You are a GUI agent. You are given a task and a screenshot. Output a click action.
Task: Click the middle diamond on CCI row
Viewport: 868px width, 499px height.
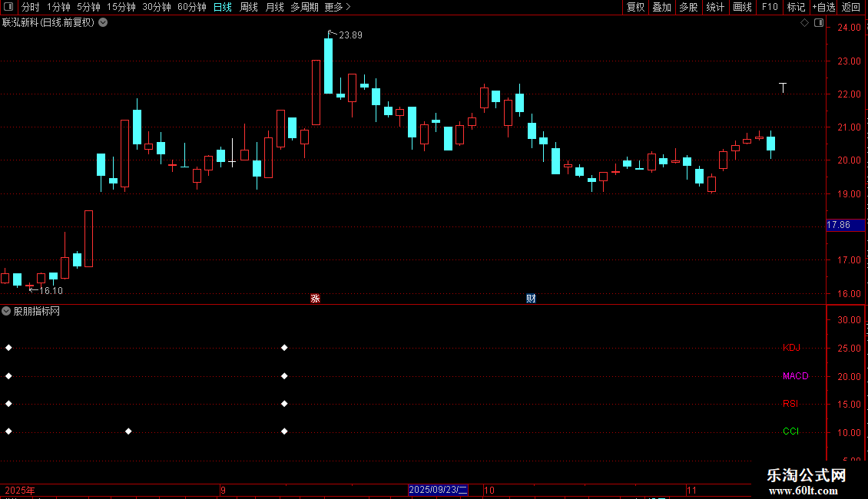pos(128,431)
